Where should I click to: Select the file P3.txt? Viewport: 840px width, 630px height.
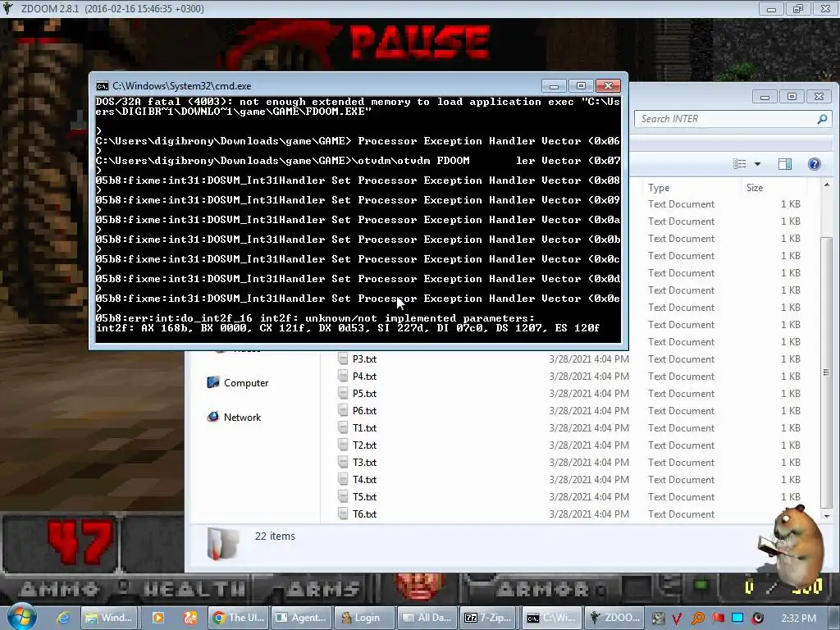coord(364,359)
